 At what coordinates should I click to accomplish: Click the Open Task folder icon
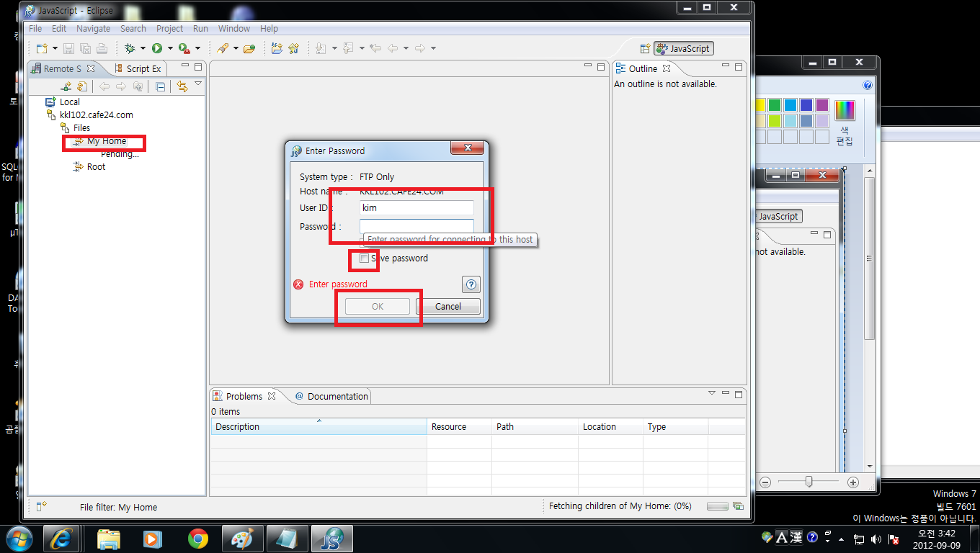pos(249,48)
